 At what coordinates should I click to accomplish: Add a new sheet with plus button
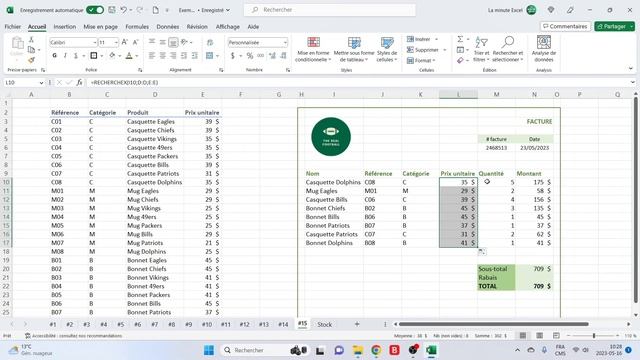pos(357,324)
